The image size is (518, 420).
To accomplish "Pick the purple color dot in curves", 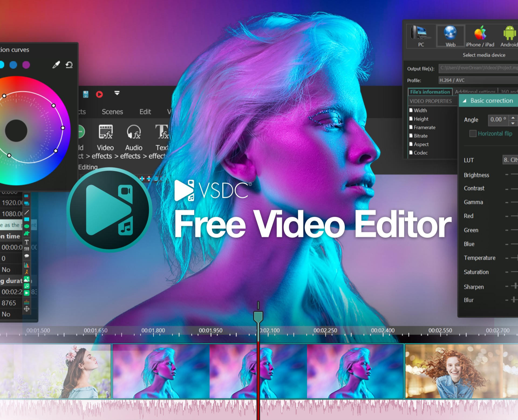I will 26,65.
